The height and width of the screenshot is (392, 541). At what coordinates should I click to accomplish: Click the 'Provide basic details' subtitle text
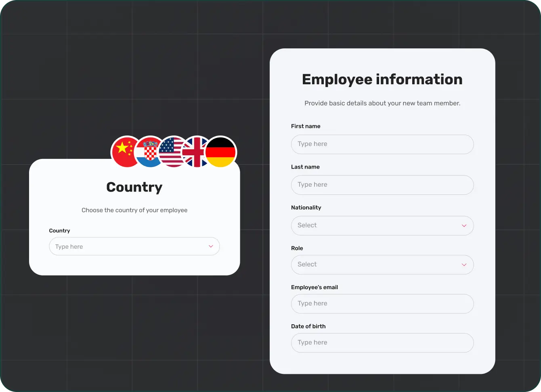[x=382, y=103]
